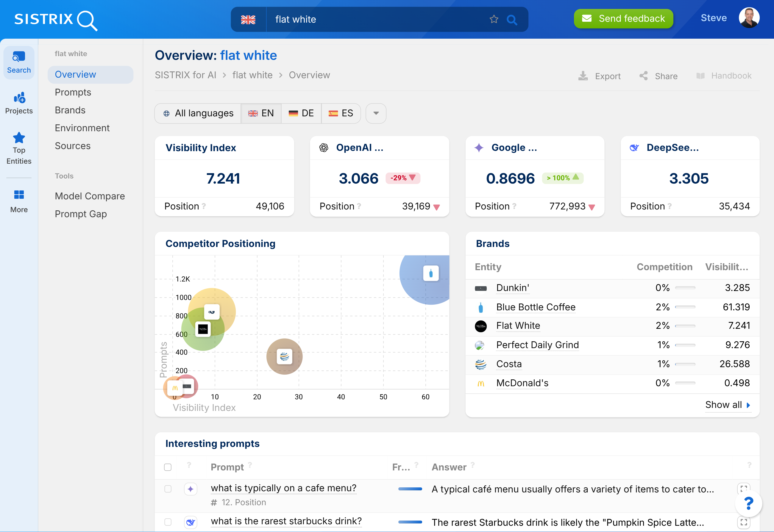Click the Google >100% change badge
This screenshot has height=532, width=774.
click(x=563, y=178)
